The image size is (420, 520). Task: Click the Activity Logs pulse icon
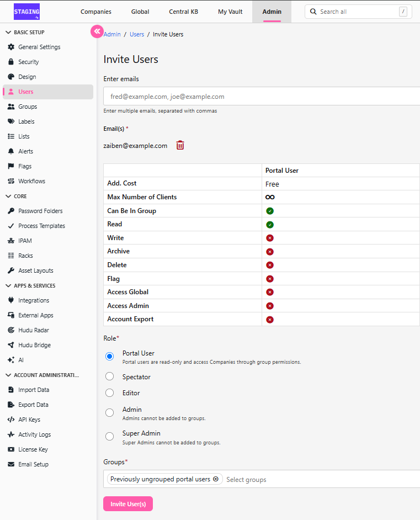[x=11, y=435]
